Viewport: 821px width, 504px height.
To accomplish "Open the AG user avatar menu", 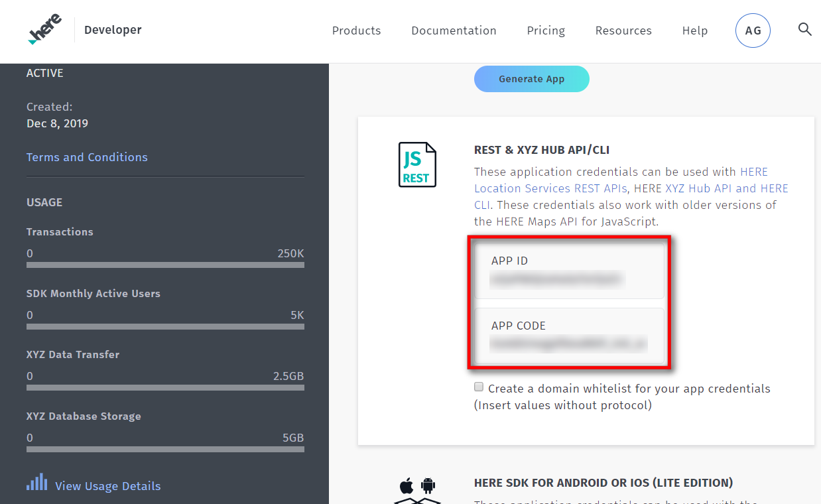I will click(x=753, y=31).
